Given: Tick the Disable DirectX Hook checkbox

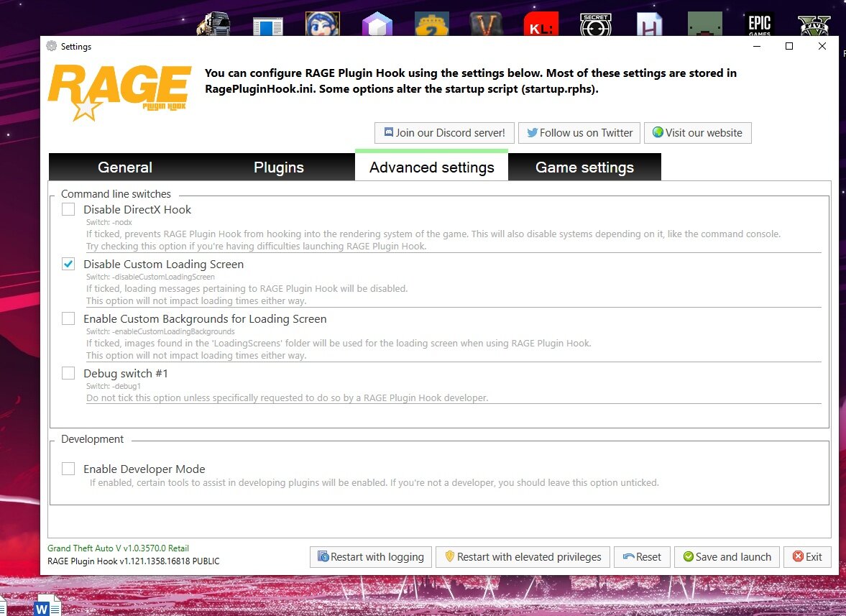Looking at the screenshot, I should point(68,209).
